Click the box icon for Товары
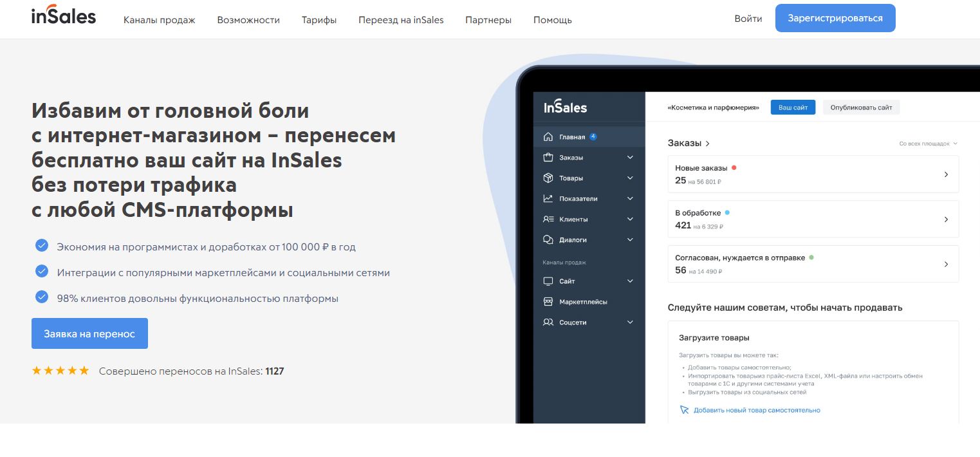Screen dimensions: 980x457 coord(548,178)
